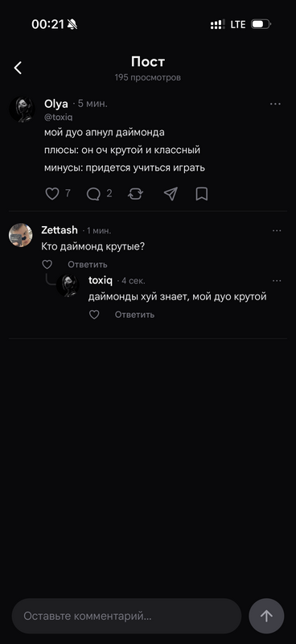
Task: Bookmark Olya's post
Action: pos(202,194)
